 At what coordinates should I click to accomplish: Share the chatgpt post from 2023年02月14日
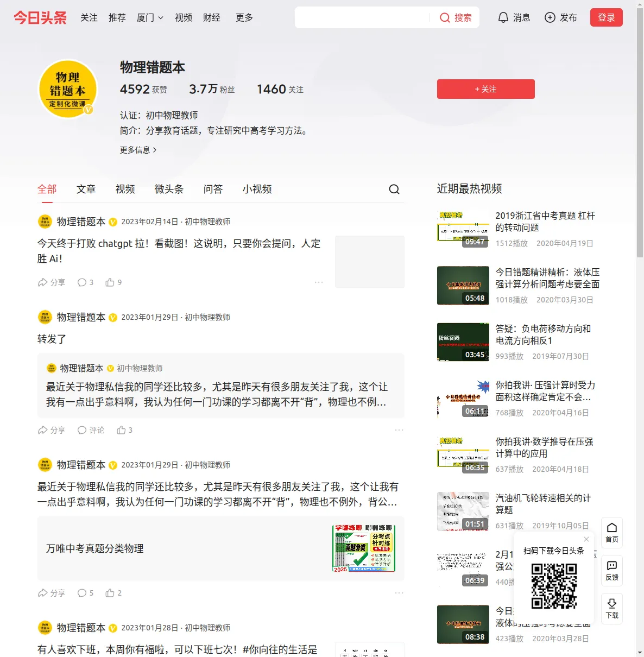(x=52, y=282)
